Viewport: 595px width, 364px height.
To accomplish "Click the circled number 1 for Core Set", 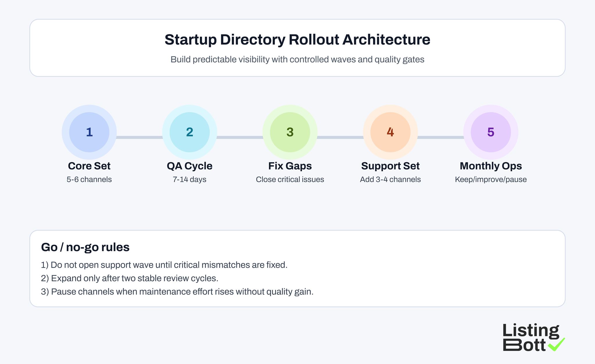I will point(89,132).
